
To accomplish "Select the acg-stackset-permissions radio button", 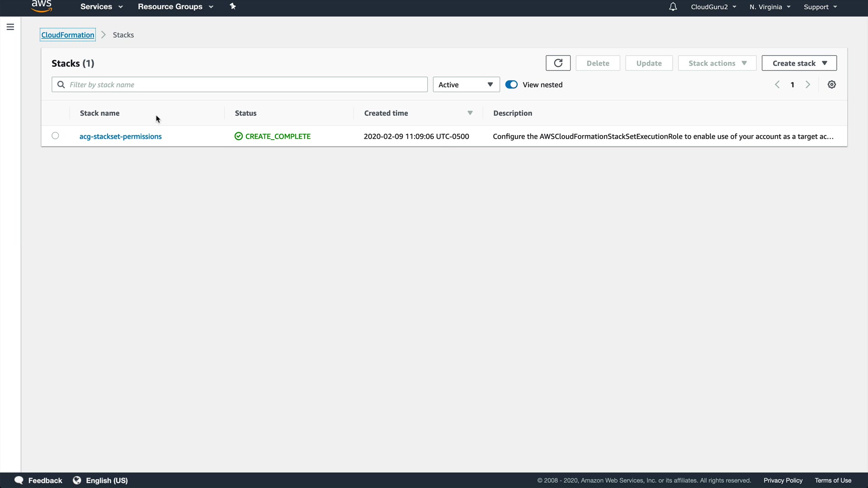I will click(x=55, y=136).
